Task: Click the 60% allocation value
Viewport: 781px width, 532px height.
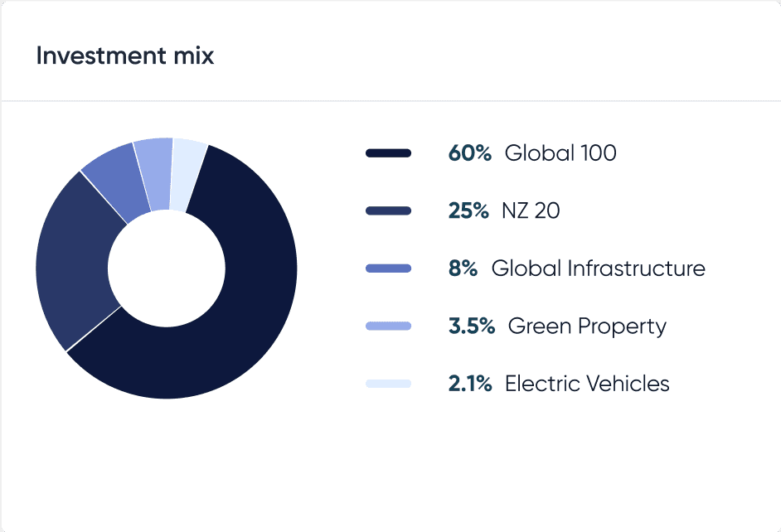Action: (x=470, y=153)
